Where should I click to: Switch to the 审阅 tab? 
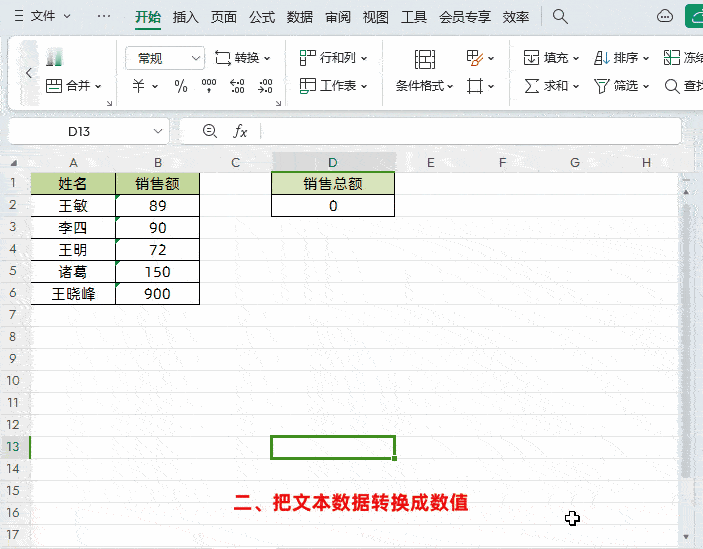tap(338, 17)
